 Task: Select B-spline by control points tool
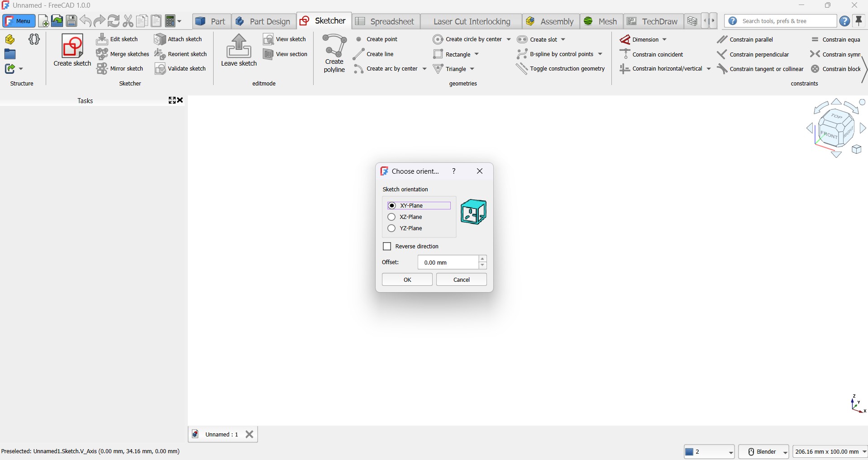click(555, 54)
